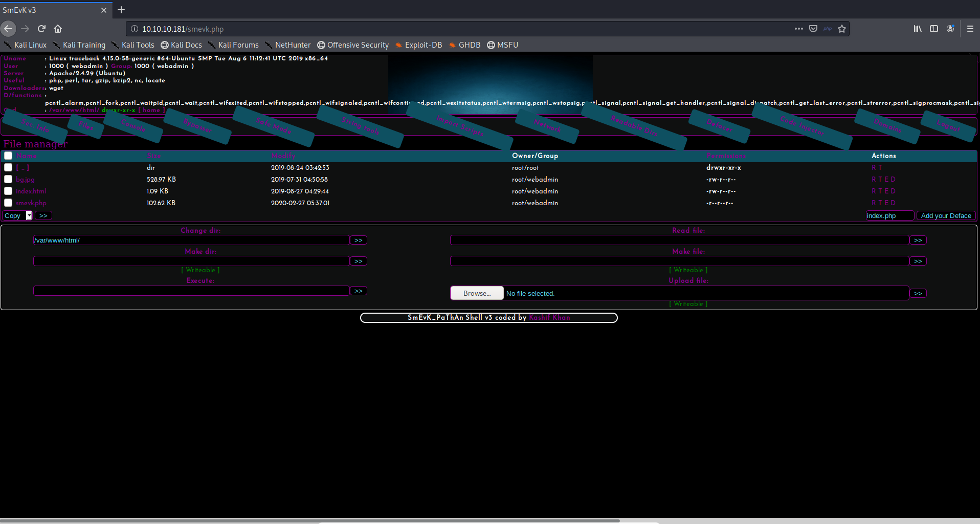
Task: Click Add your Deface button
Action: [x=946, y=215]
